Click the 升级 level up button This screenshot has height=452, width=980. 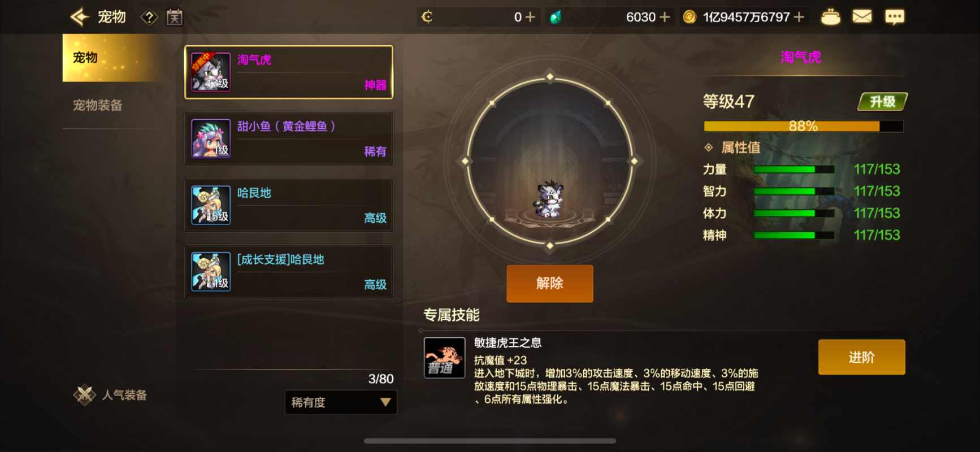(882, 102)
